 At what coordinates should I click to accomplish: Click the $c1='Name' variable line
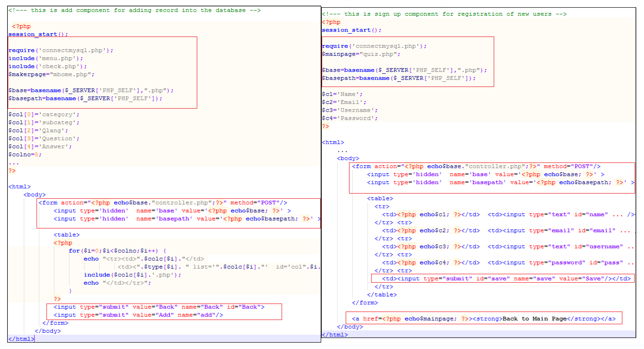(342, 94)
